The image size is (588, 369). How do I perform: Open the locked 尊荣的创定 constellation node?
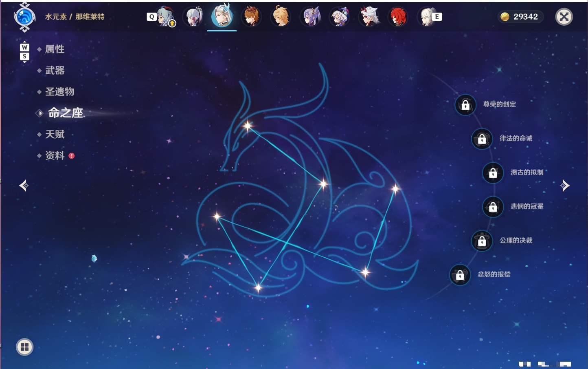point(465,105)
